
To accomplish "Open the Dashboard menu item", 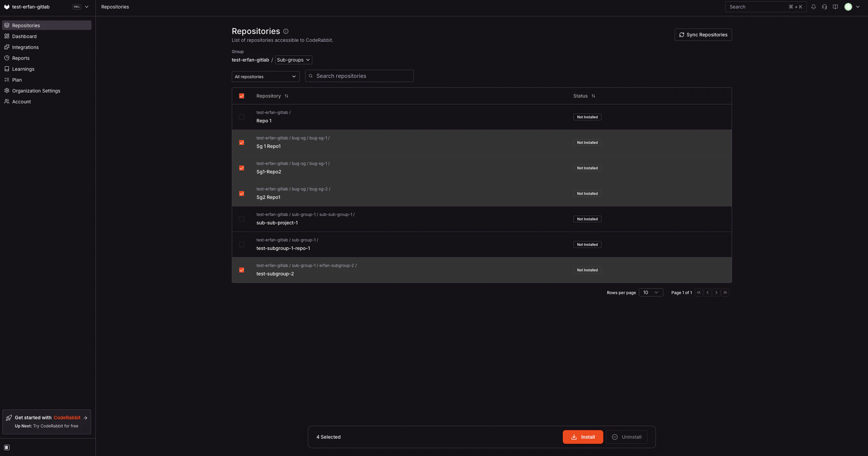I will click(x=47, y=36).
